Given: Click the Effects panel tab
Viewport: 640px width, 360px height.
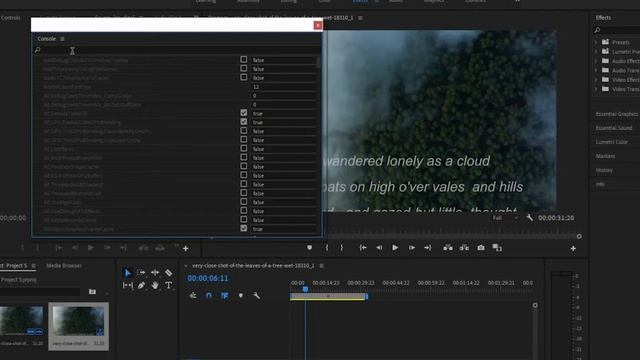Looking at the screenshot, I should [x=603, y=18].
